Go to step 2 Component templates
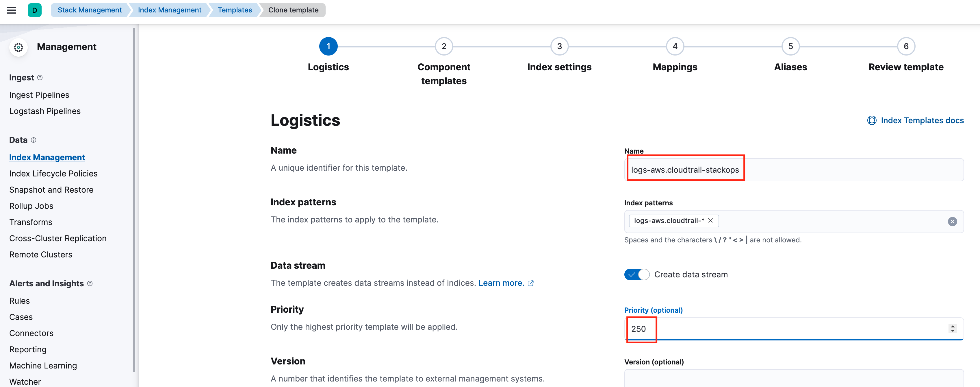This screenshot has width=980, height=387. pyautogui.click(x=444, y=46)
